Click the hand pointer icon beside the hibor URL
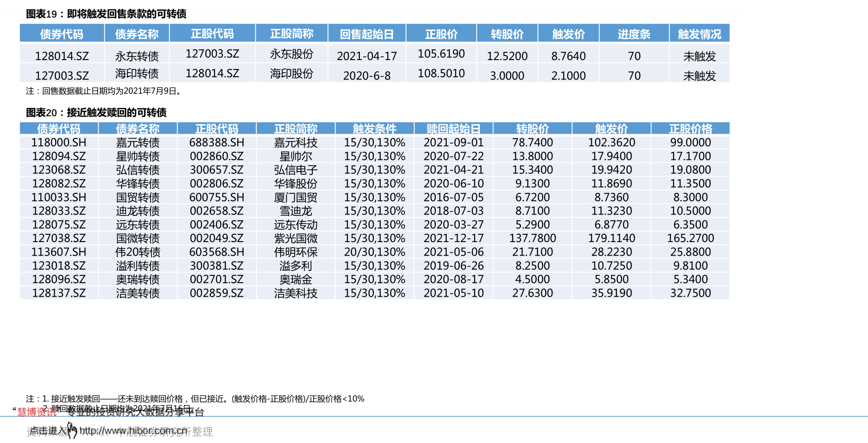868x443 pixels. pyautogui.click(x=72, y=430)
